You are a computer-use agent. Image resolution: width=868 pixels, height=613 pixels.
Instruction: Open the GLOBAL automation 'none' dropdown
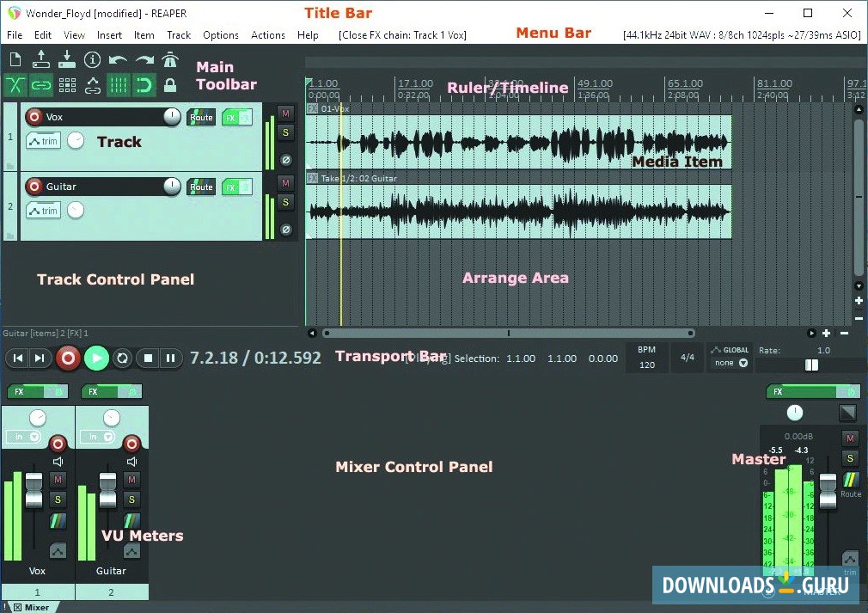tap(730, 363)
